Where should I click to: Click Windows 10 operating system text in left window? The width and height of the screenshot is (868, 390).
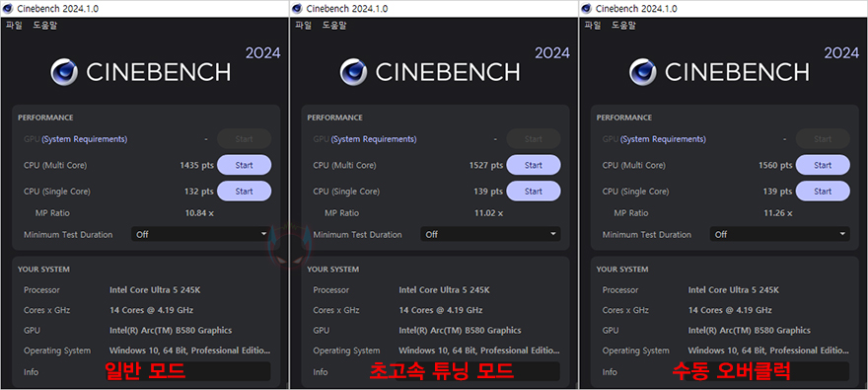190,351
